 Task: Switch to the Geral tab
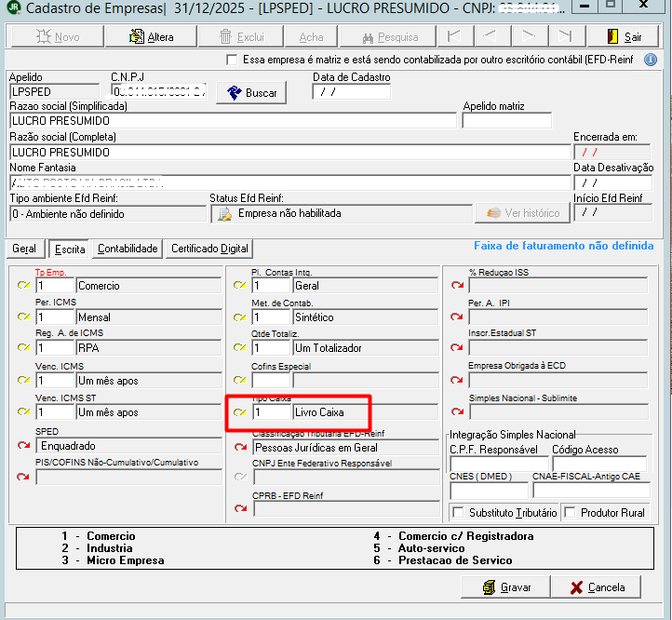tap(24, 249)
